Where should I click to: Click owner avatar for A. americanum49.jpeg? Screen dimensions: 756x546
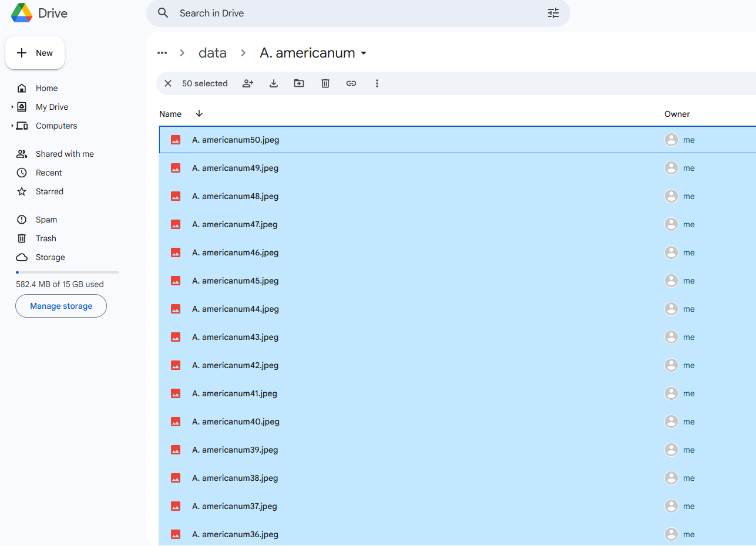(x=671, y=168)
